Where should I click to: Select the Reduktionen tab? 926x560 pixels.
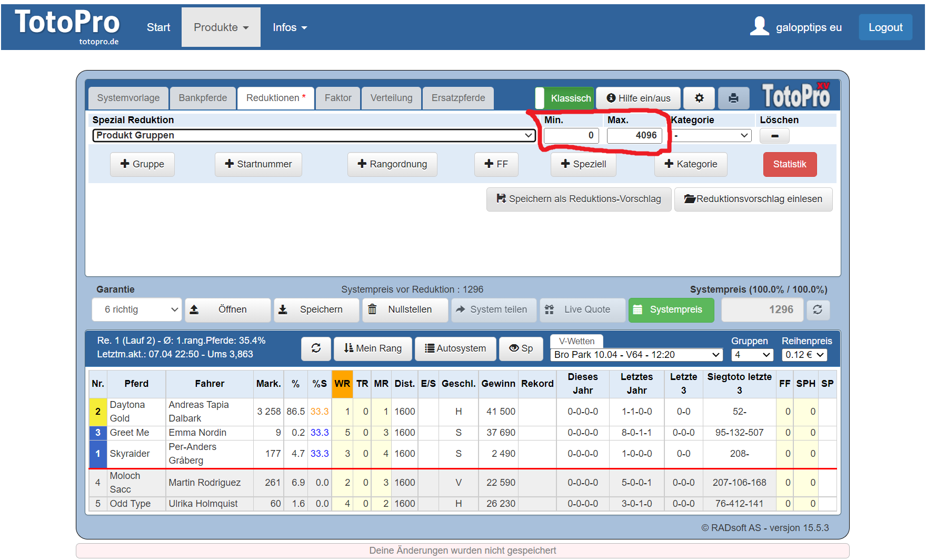(276, 98)
